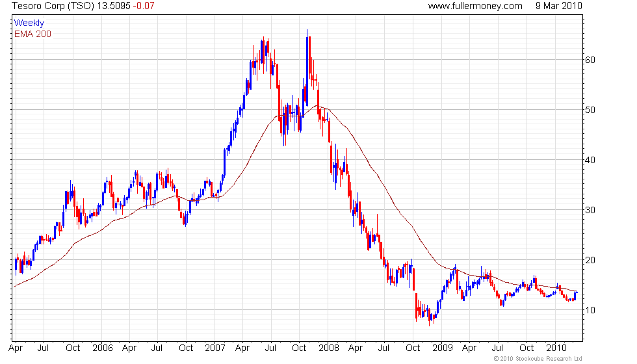Click the chart title 'Tesoro Corp (TSO)'
Viewport: 637px width, 364px height.
click(53, 6)
